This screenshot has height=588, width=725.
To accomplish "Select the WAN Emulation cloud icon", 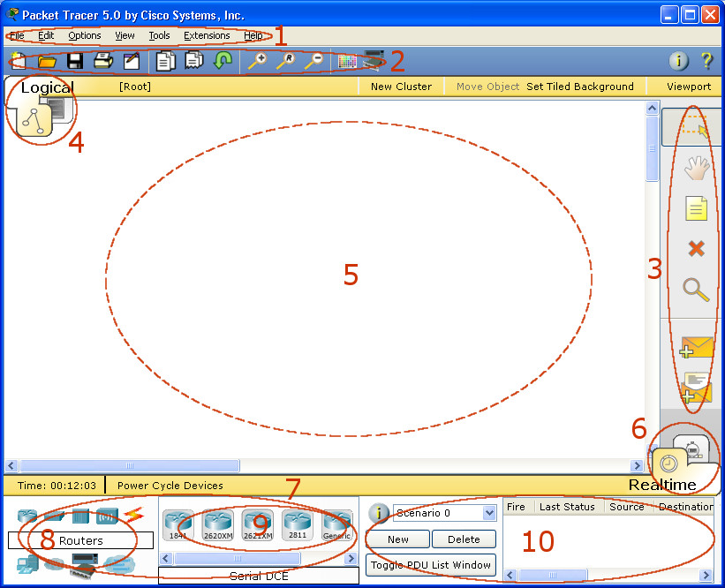I will pos(55,563).
